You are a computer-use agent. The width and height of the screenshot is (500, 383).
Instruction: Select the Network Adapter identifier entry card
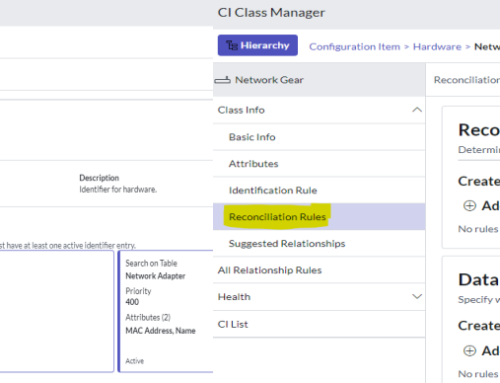point(166,311)
